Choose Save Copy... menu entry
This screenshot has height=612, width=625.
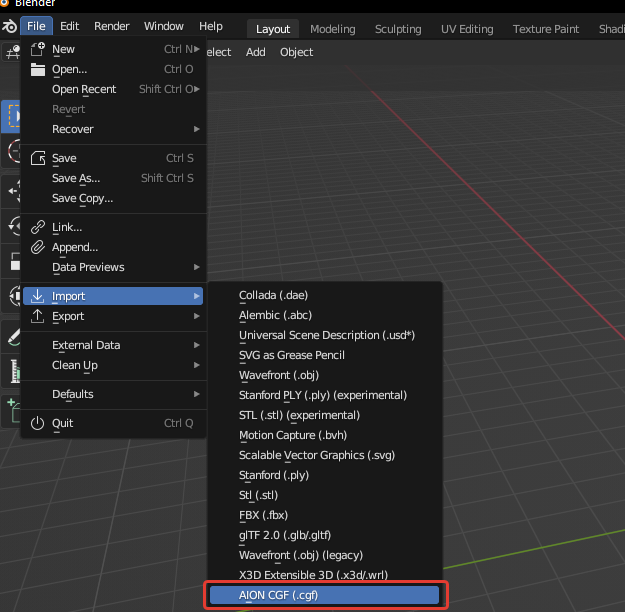114,198
